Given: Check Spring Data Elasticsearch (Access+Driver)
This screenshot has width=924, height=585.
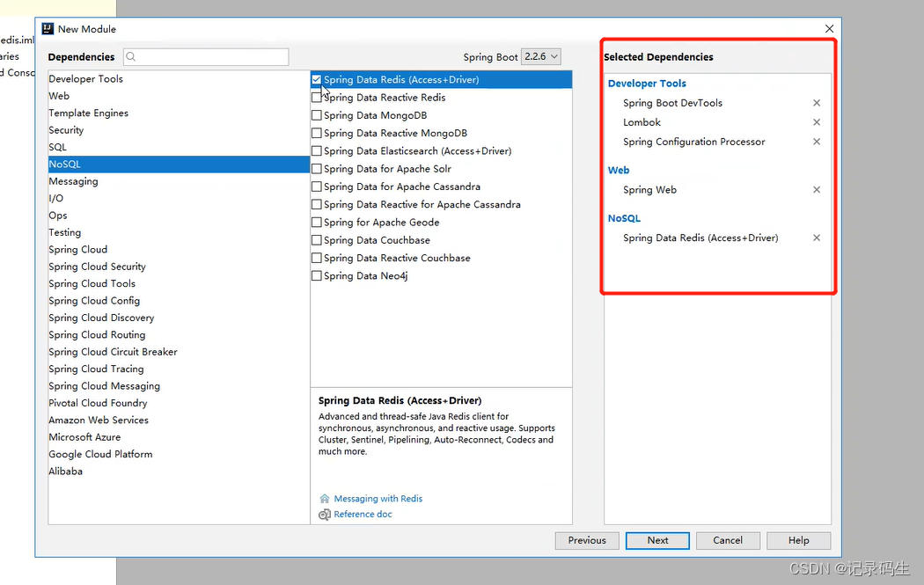Looking at the screenshot, I should click(x=317, y=150).
